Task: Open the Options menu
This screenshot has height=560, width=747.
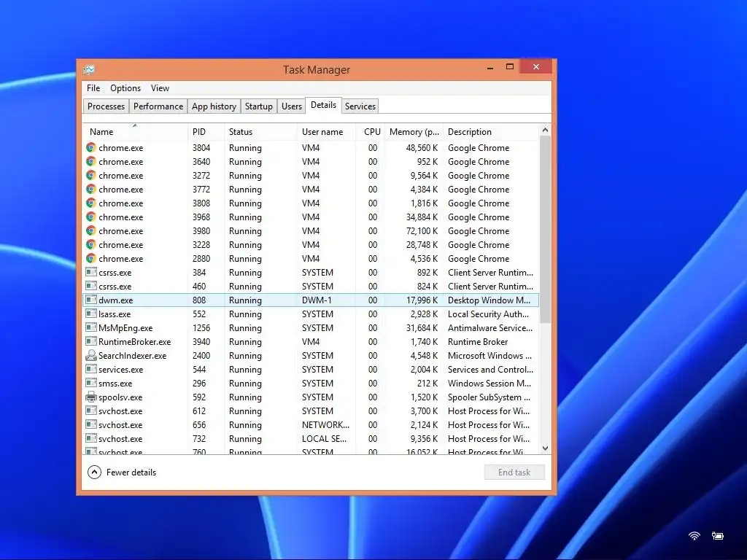Action: 125,88
